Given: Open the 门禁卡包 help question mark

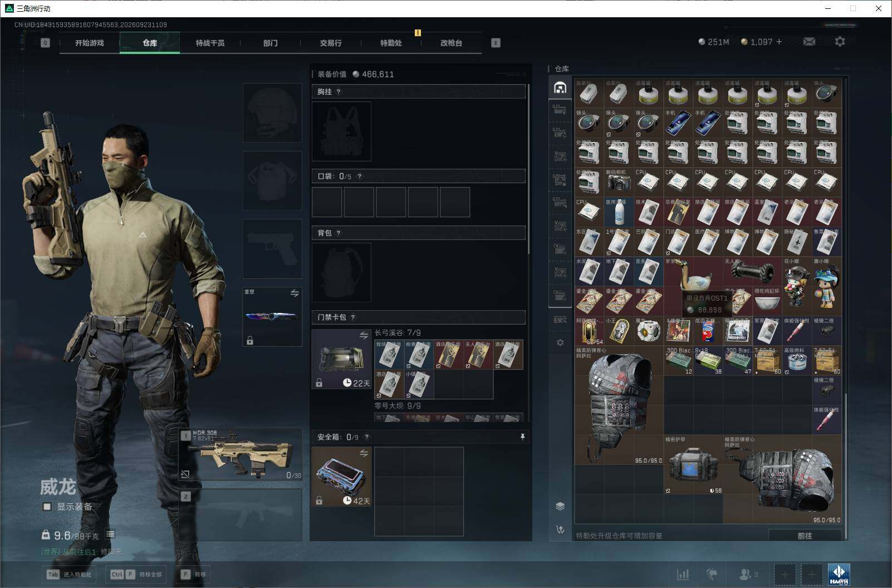Looking at the screenshot, I should click(353, 317).
